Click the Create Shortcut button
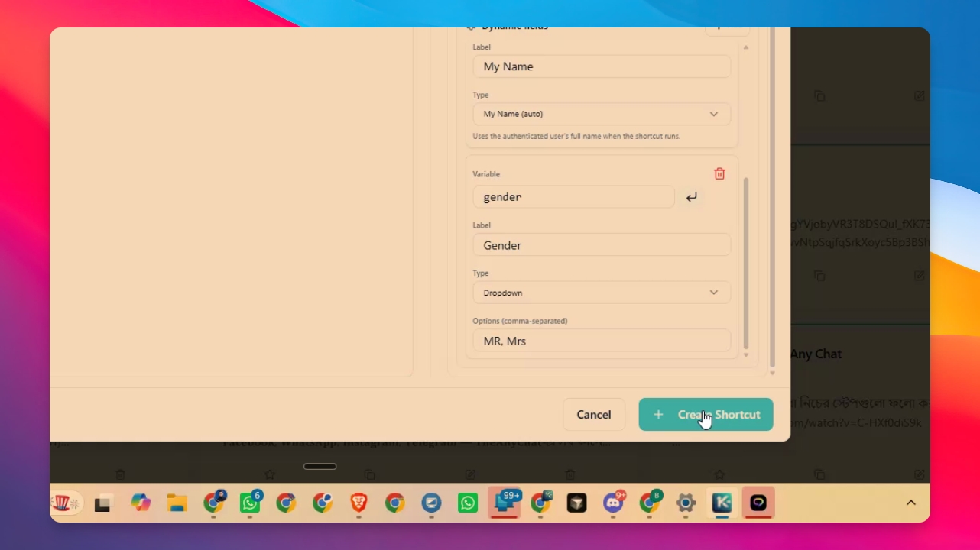The width and height of the screenshot is (980, 550). [x=706, y=414]
